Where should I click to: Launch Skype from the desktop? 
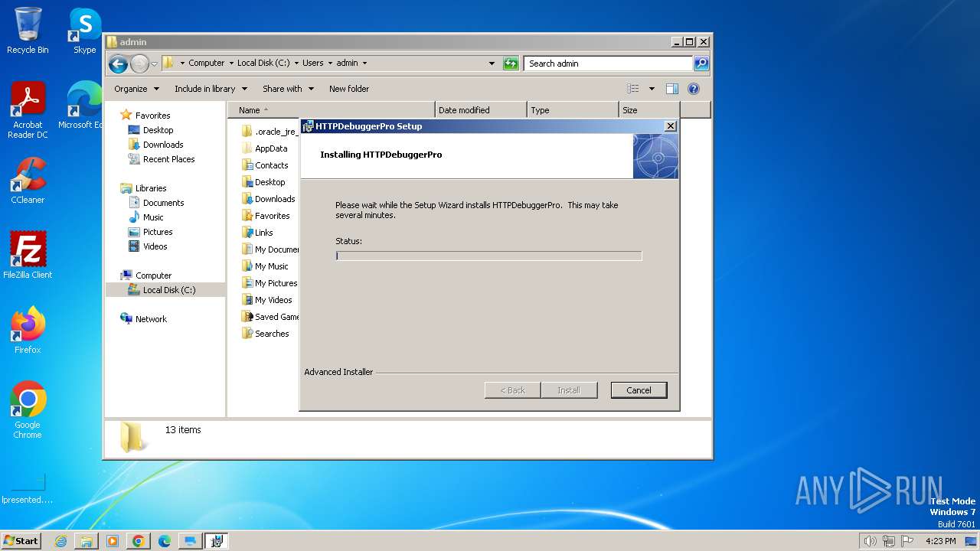pos(85,31)
